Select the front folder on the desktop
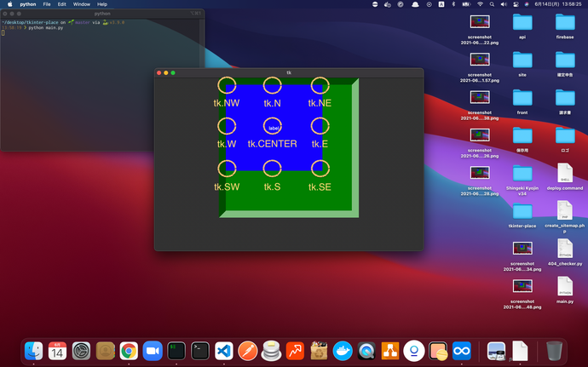The height and width of the screenshot is (367, 588). point(522,101)
